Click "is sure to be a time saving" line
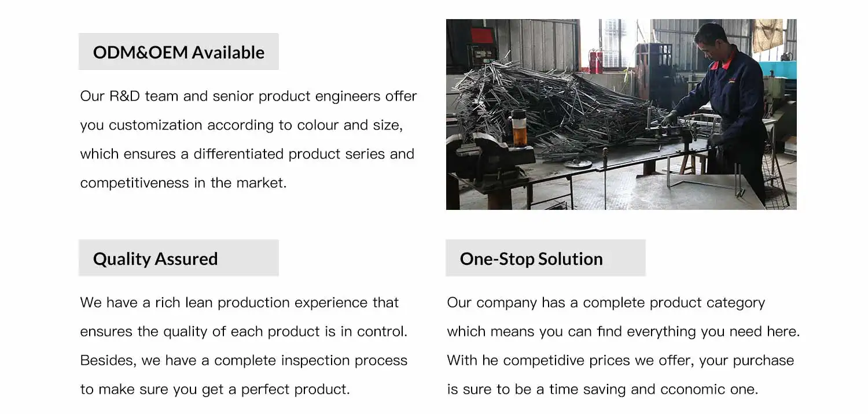Viewport: 868px width, 414px height. 602,389
